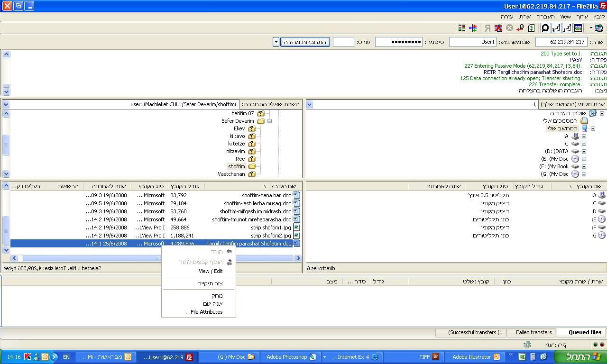
Task: Click the floppy drive A: icon in local file list
Action: click(x=602, y=195)
